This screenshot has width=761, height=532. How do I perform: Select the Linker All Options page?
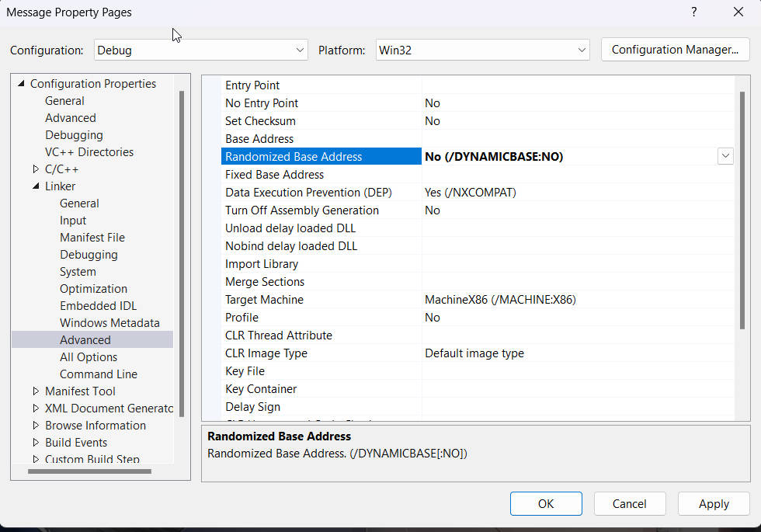(x=89, y=357)
